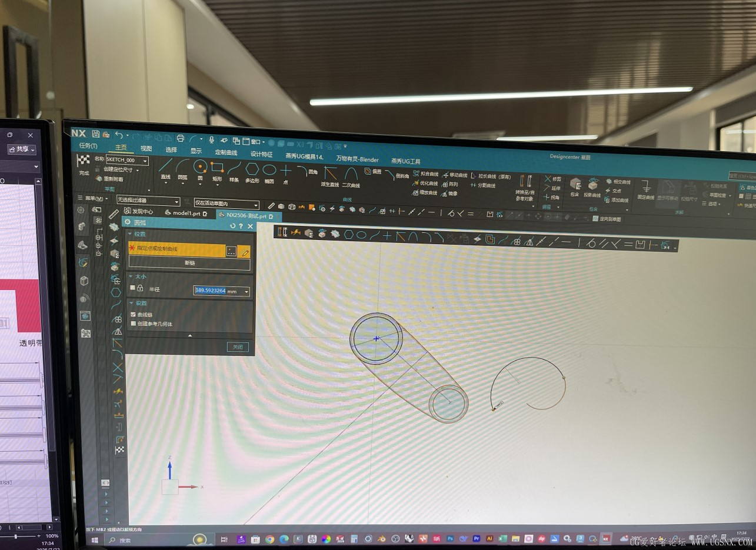
Task: Click the 关闭 button in 圆弧 dialog
Action: 238,347
